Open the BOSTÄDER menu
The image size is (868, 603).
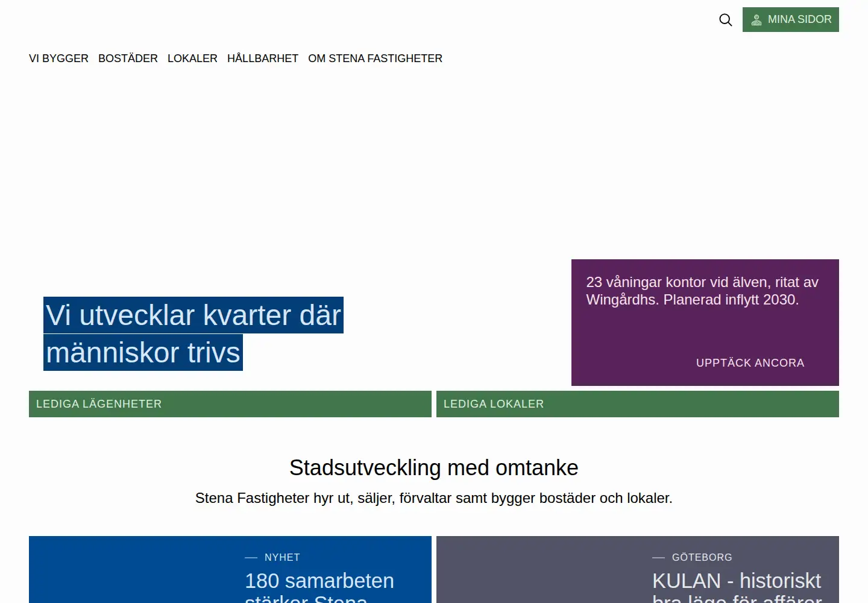[128, 58]
